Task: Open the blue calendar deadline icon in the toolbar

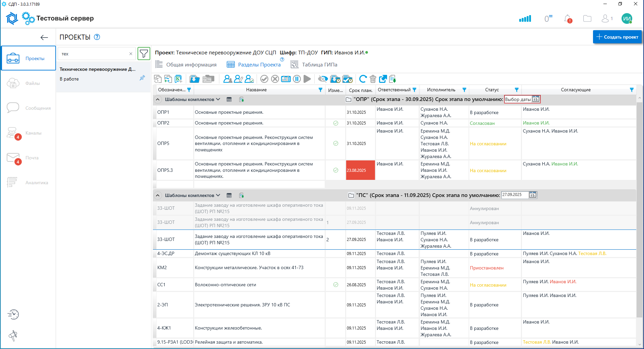Action: point(286,79)
